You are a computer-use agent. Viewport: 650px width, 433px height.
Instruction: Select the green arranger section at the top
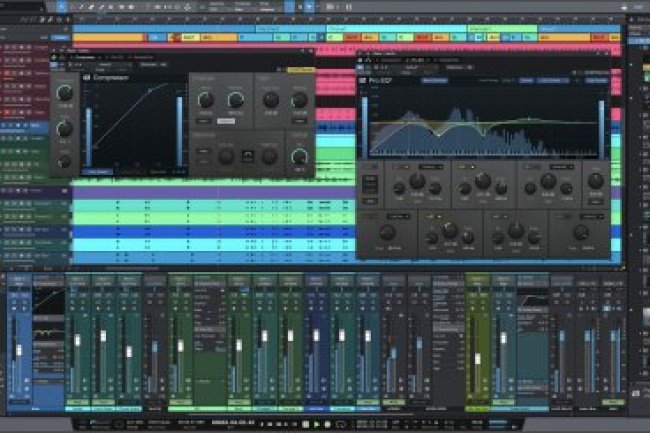click(502, 29)
